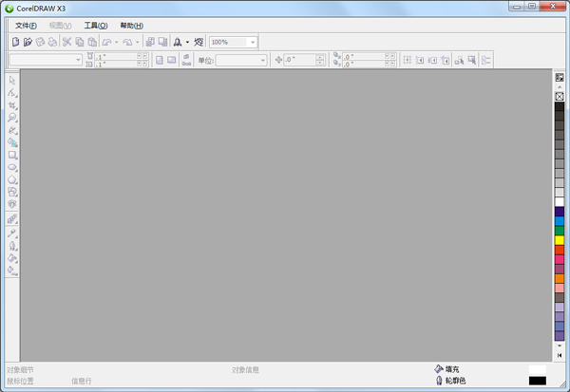Toggle Snap to Grid button
The width and height of the screenshot is (570, 392).
(x=408, y=60)
